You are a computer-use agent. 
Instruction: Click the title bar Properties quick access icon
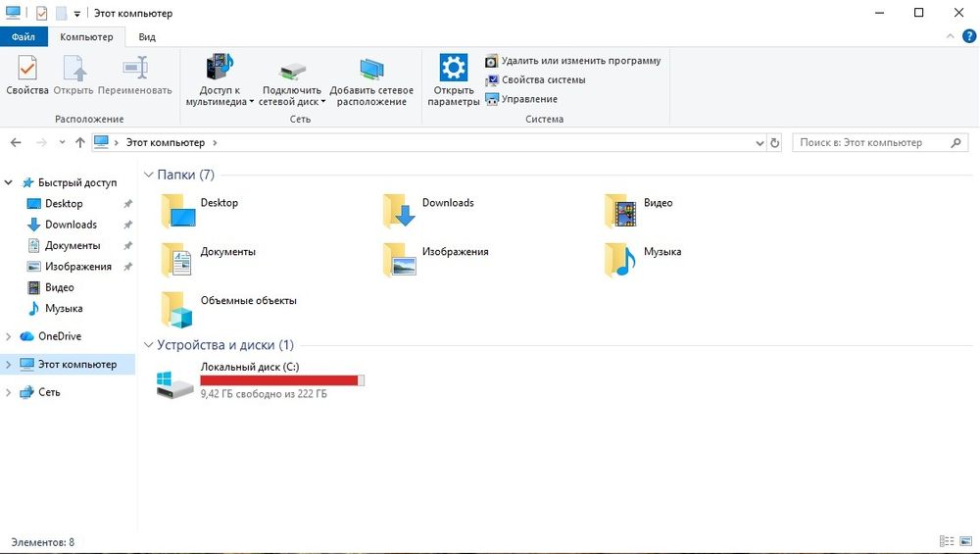click(41, 13)
